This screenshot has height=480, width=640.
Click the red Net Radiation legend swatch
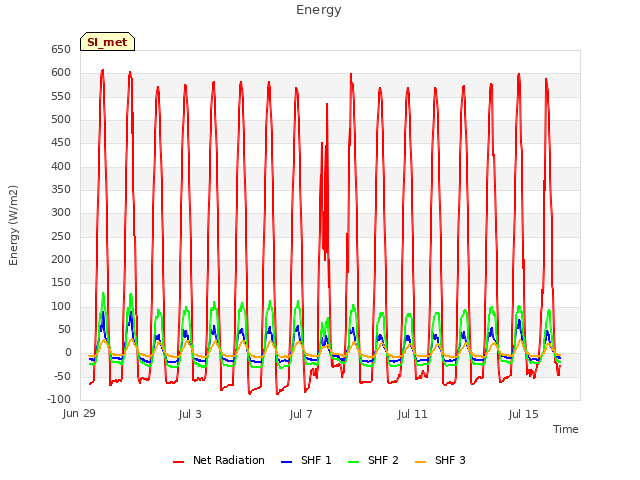(x=178, y=462)
